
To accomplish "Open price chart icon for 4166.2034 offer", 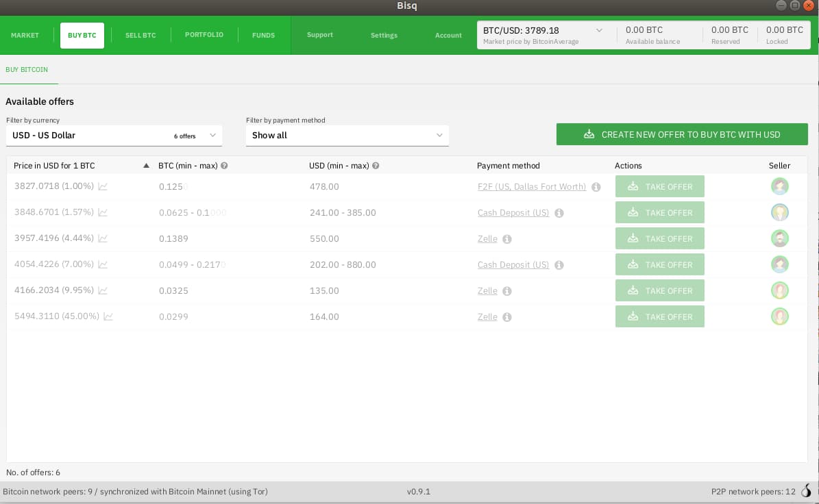I will 103,290.
